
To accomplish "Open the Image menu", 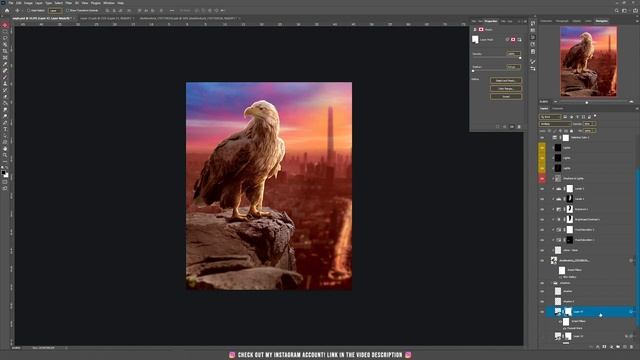I will point(29,3).
